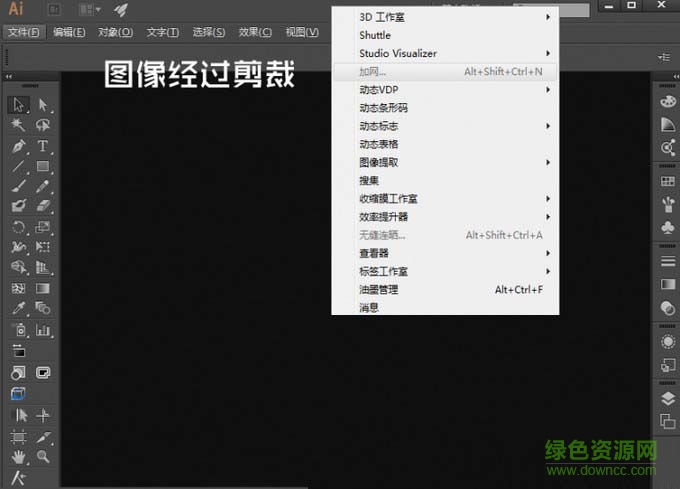Pick the Magic Wand tool
This screenshot has height=489, width=680.
pos(18,125)
